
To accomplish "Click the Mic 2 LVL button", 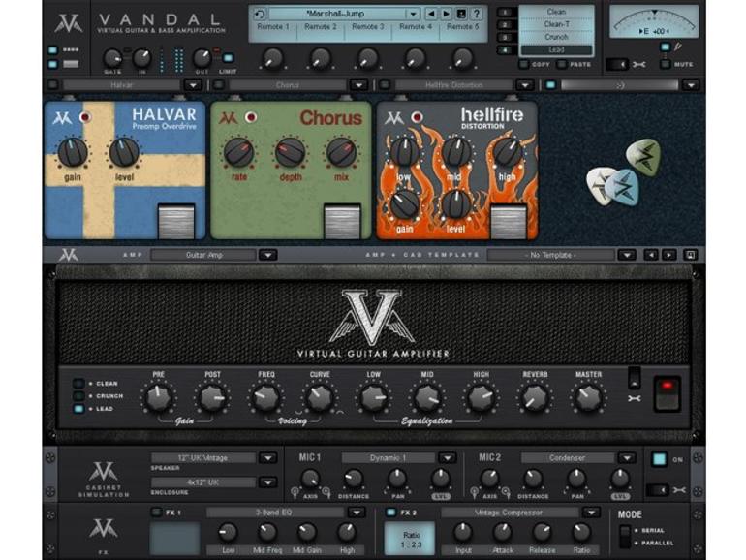I will click(620, 496).
